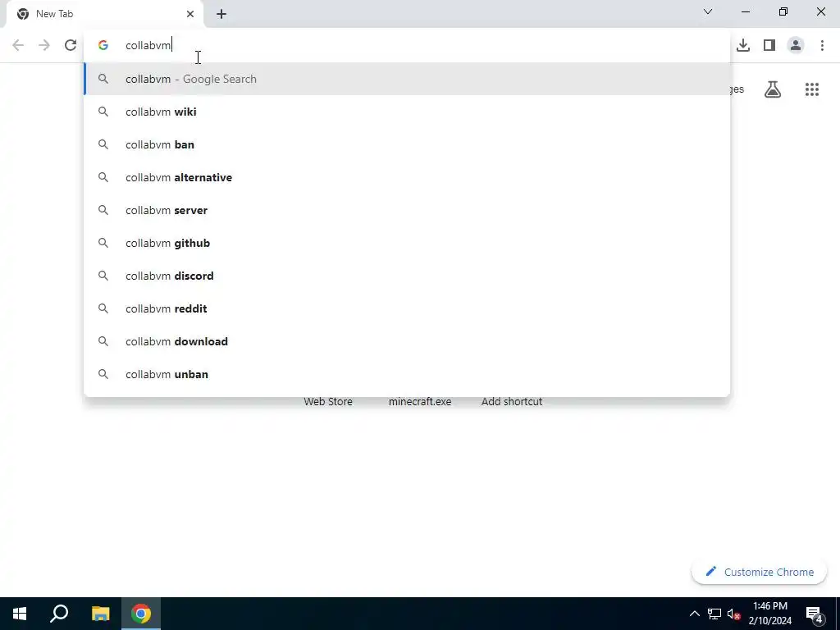Open the Chrome profile avatar
The height and width of the screenshot is (630, 840).
796,45
